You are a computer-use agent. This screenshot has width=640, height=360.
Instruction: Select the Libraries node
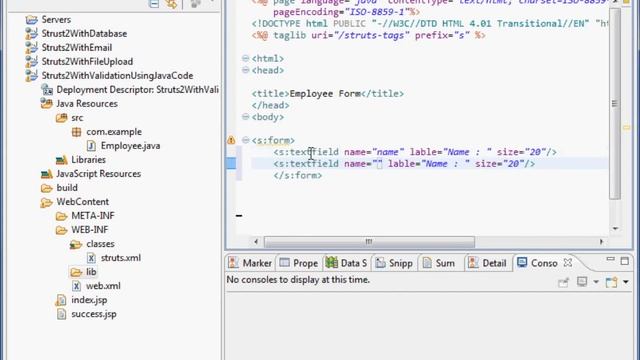point(89,160)
